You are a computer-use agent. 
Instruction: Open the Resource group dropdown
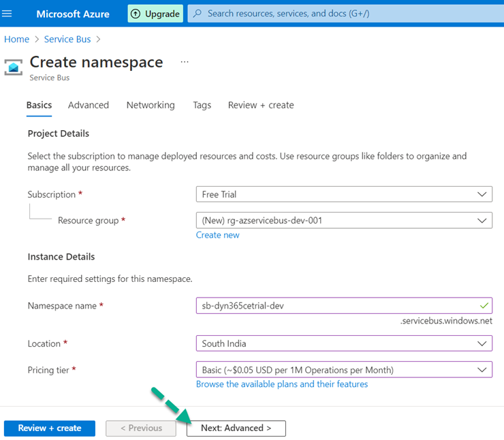click(344, 221)
